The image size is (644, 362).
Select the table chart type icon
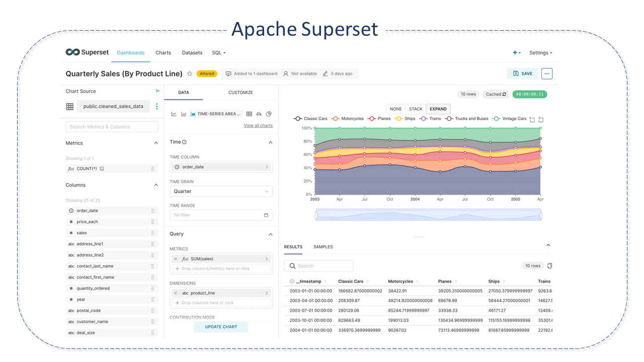[x=249, y=114]
